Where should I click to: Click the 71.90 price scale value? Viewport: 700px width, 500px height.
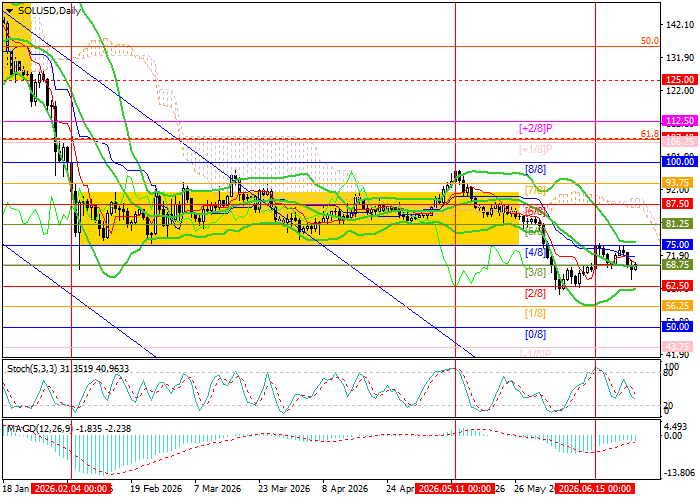click(679, 256)
